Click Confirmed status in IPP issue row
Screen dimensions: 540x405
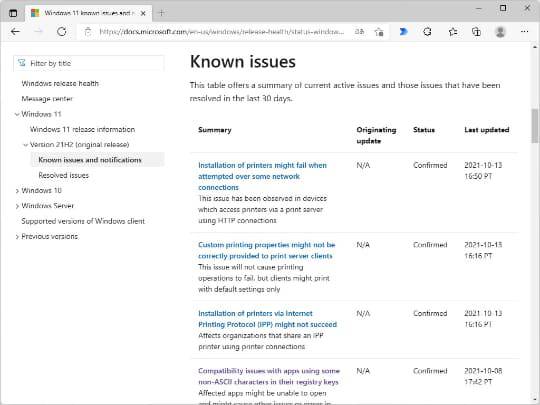tap(430, 313)
